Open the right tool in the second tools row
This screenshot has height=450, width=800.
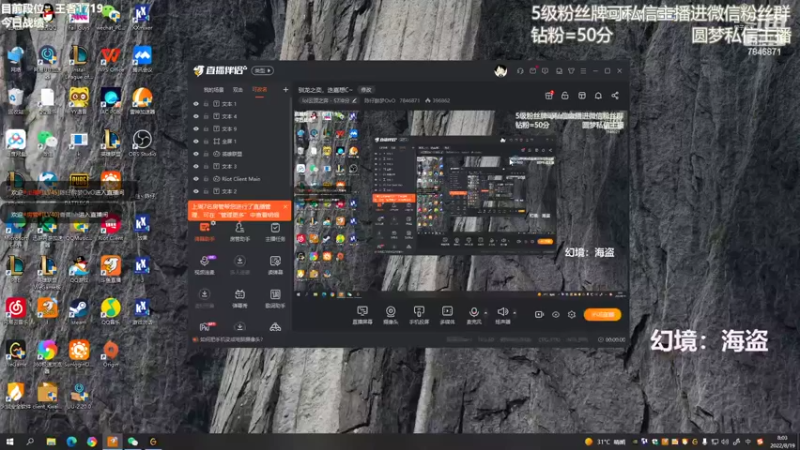(x=275, y=265)
